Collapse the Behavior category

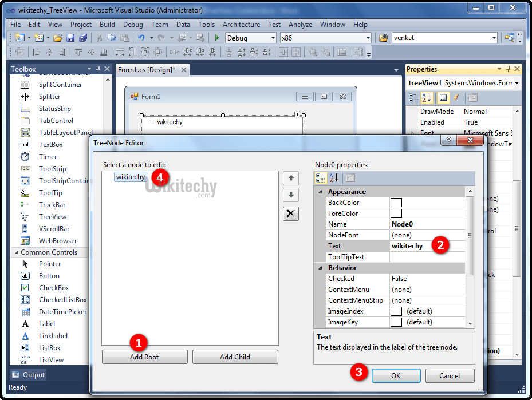pos(320,268)
